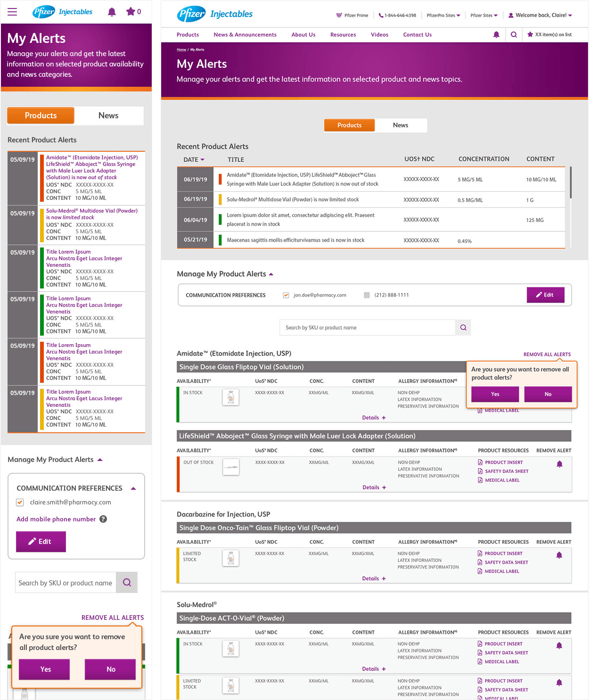Screen dimensions: 589x700
Task: Click desktop REMOVE ALL ALERTS link
Action: 547,354
